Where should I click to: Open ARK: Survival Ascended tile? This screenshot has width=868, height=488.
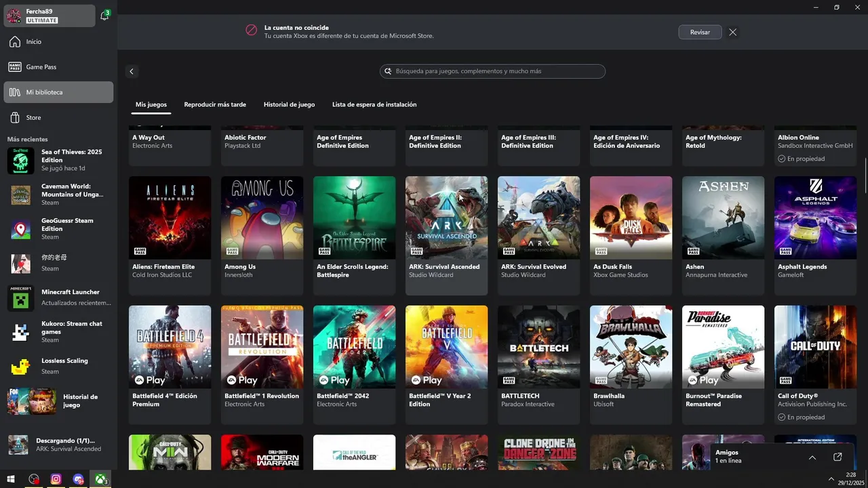446,235
